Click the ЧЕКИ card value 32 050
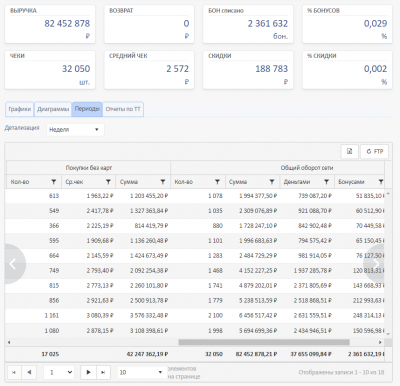This screenshot has width=400, height=386. click(x=76, y=69)
